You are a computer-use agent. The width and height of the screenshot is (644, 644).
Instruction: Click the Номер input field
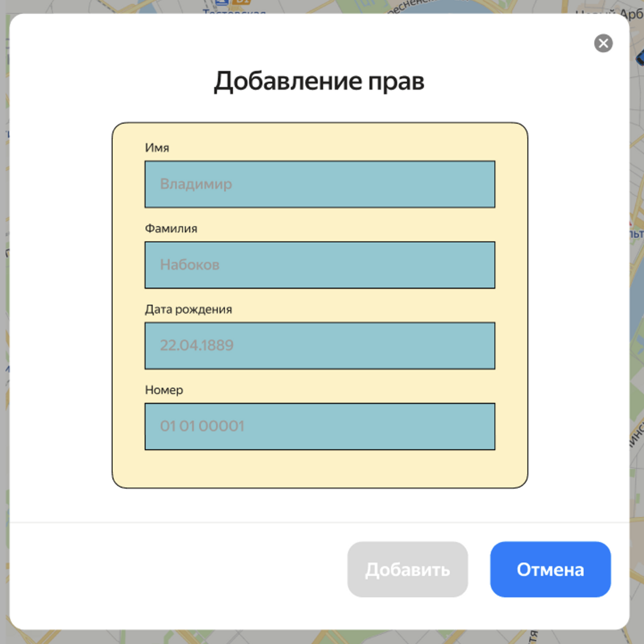[x=320, y=426]
